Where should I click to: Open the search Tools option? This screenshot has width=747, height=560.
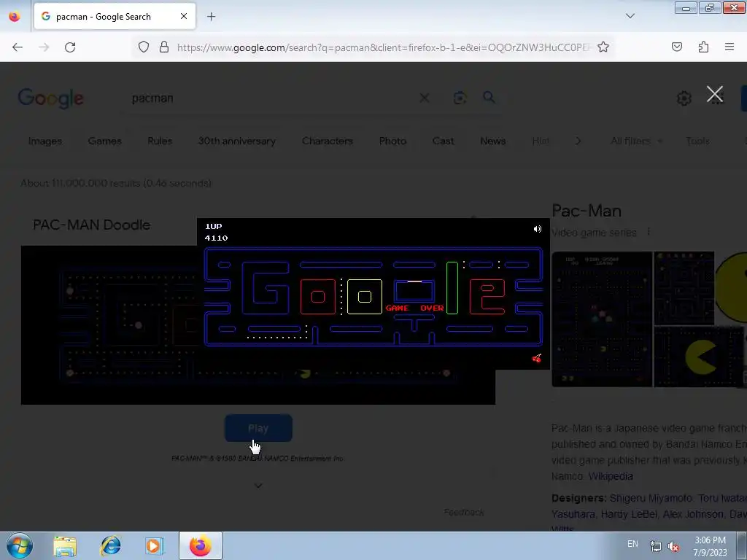pyautogui.click(x=697, y=141)
